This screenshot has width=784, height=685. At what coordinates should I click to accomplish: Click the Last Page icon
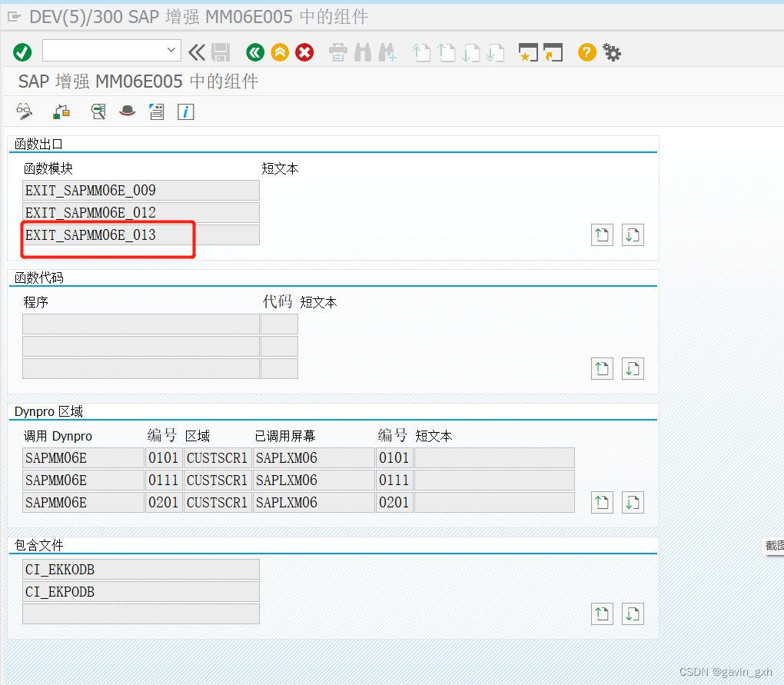(495, 52)
